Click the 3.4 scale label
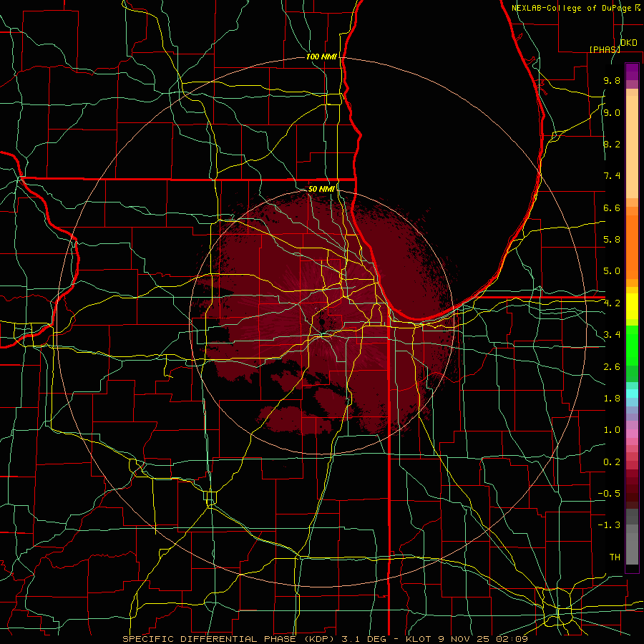Viewport: 644px width, 644px height. click(612, 335)
